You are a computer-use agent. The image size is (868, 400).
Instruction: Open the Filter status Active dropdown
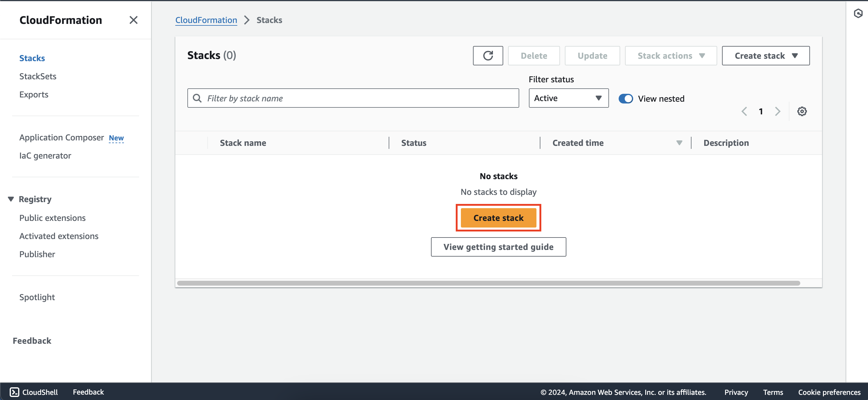click(568, 98)
